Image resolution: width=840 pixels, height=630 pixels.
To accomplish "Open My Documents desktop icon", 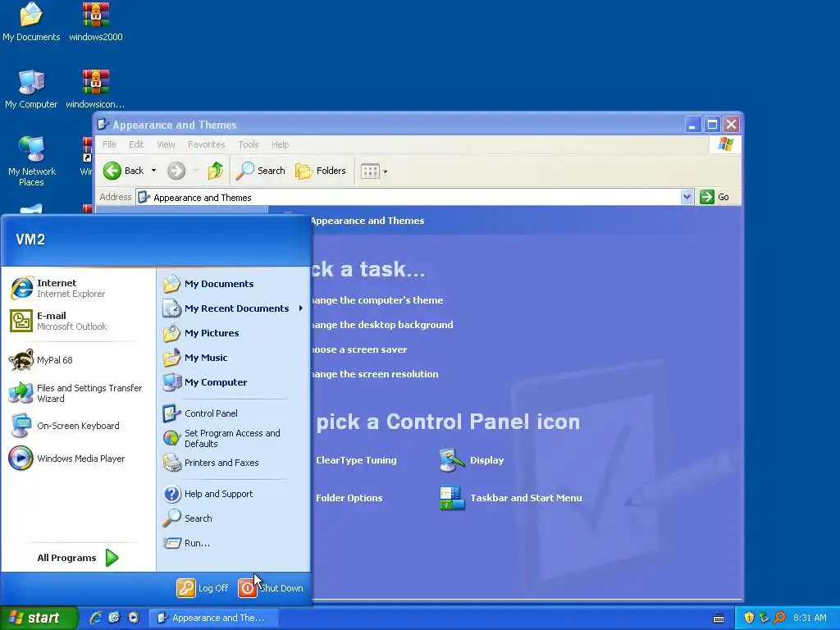I will 31,22.
